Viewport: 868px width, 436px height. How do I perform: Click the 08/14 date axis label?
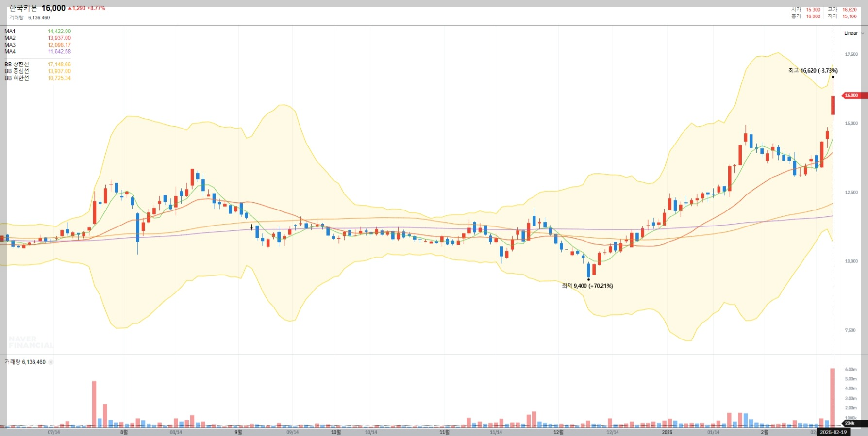click(176, 432)
